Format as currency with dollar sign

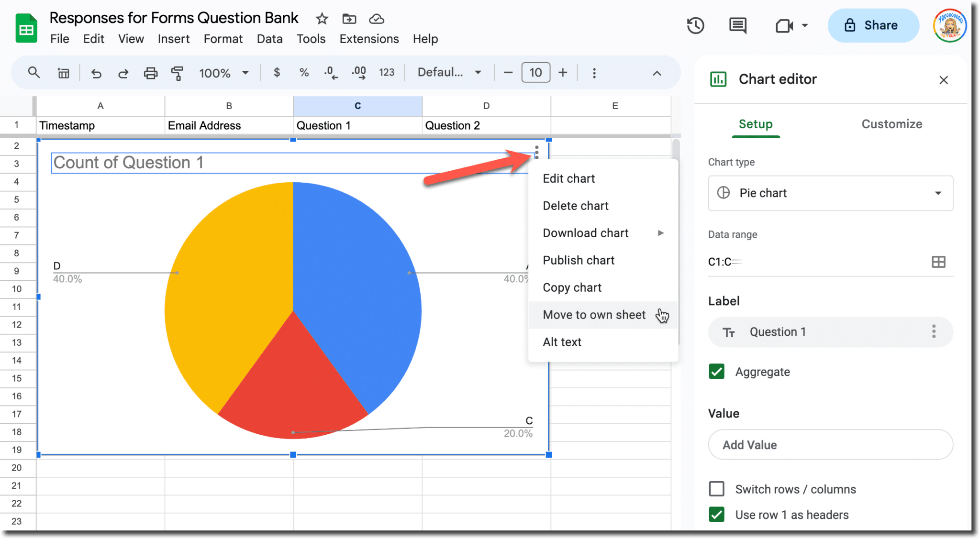277,73
